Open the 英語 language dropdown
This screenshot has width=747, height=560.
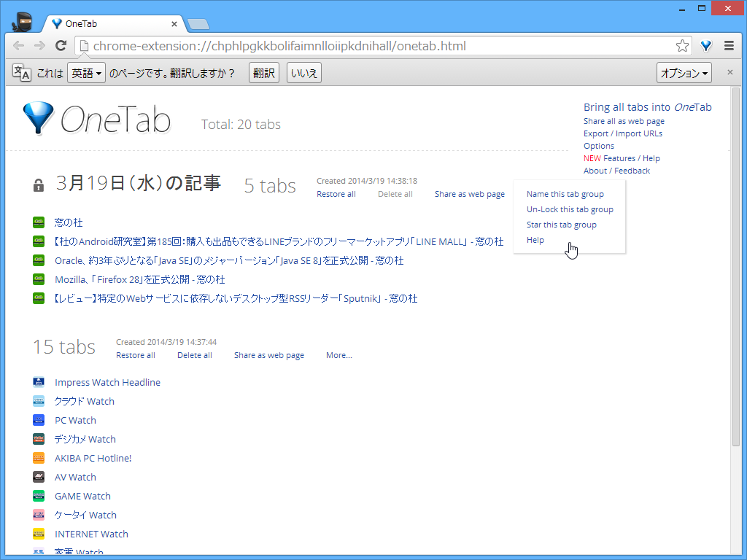point(86,73)
